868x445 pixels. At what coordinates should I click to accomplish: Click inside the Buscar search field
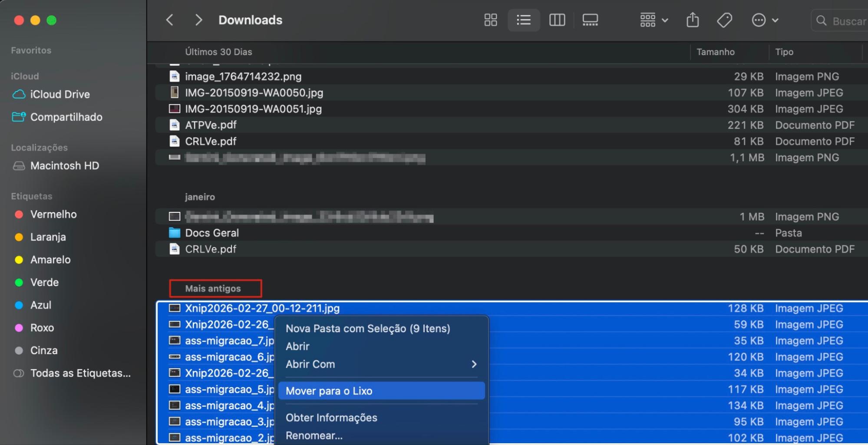(847, 20)
